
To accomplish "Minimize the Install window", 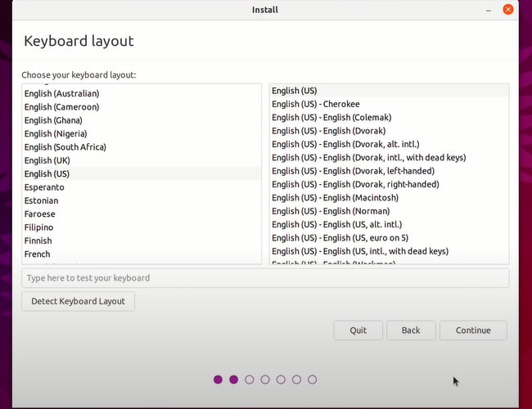I will coord(489,10).
